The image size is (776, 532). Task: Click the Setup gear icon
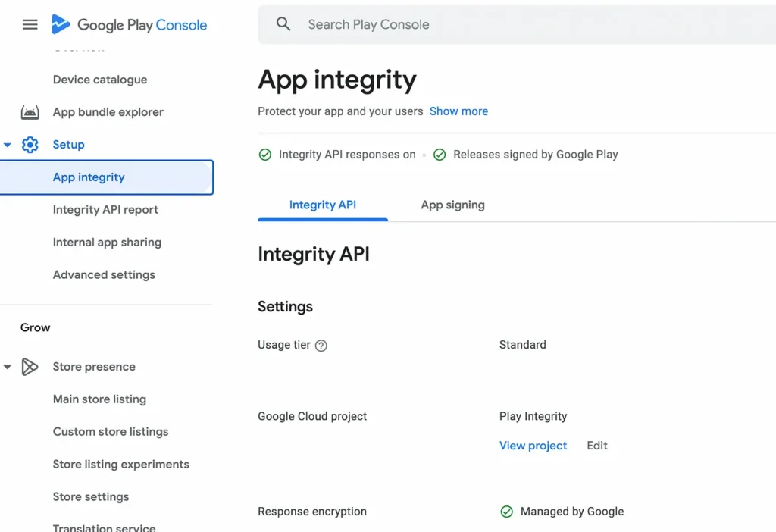pos(30,145)
